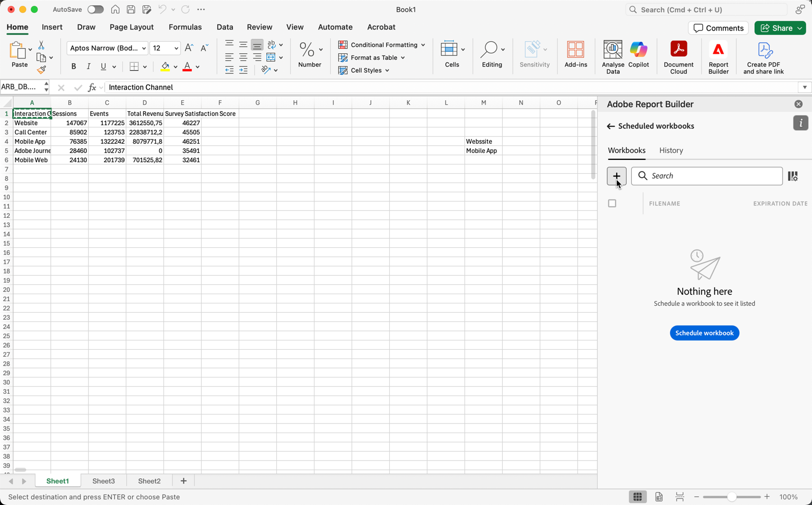Click the Share button
The height and width of the screenshot is (505, 812).
(x=780, y=28)
